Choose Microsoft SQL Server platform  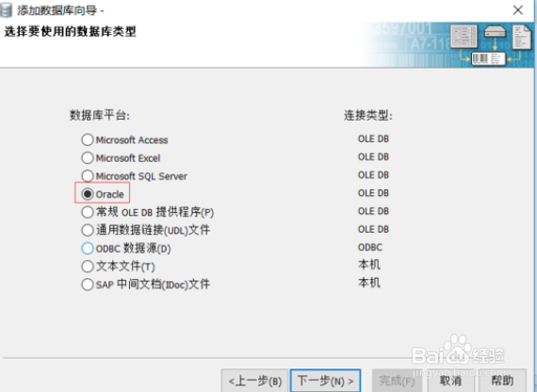coord(88,176)
